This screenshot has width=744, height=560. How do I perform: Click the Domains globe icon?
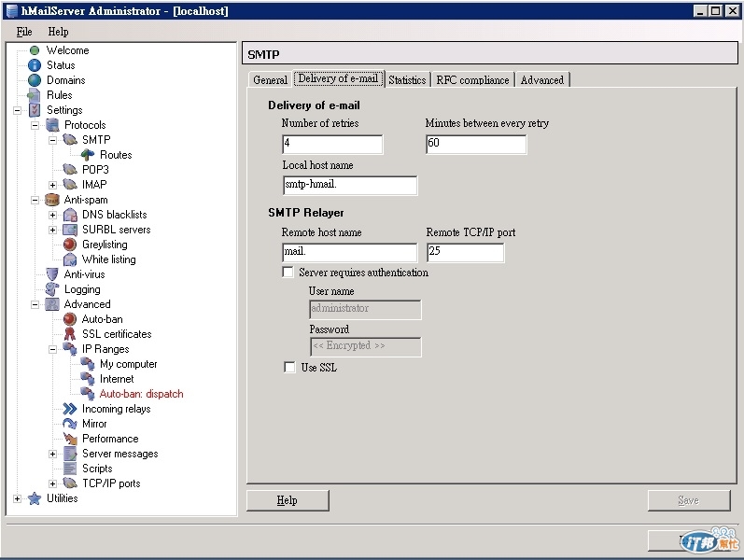(35, 80)
